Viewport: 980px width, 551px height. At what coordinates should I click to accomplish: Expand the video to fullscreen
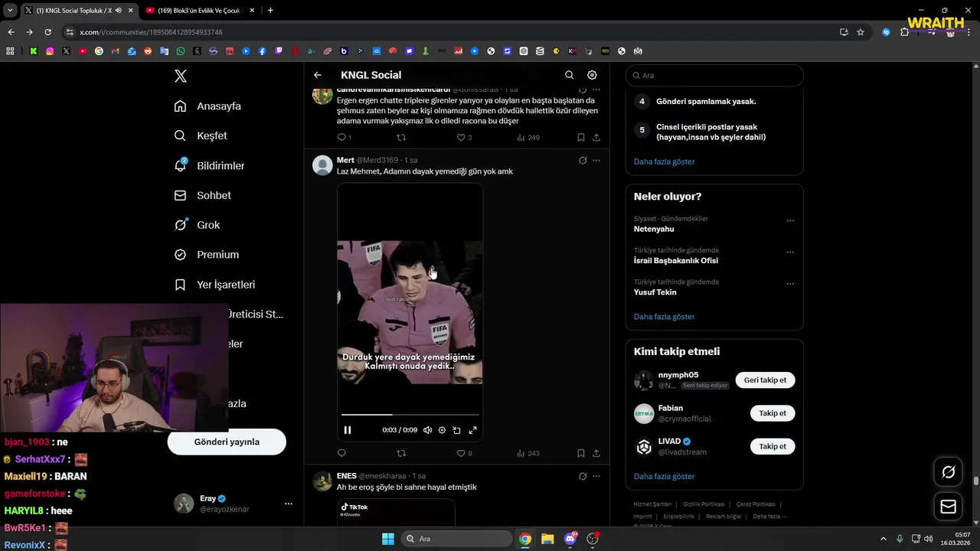click(472, 430)
